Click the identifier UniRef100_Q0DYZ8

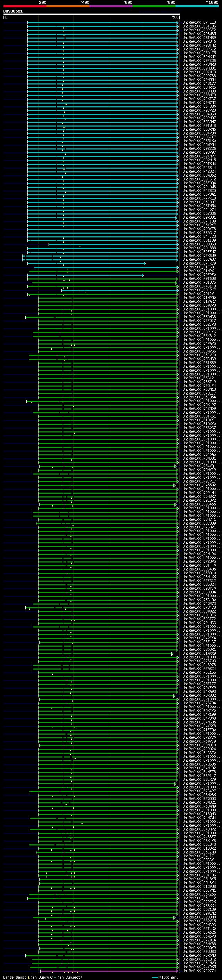tap(199, 229)
